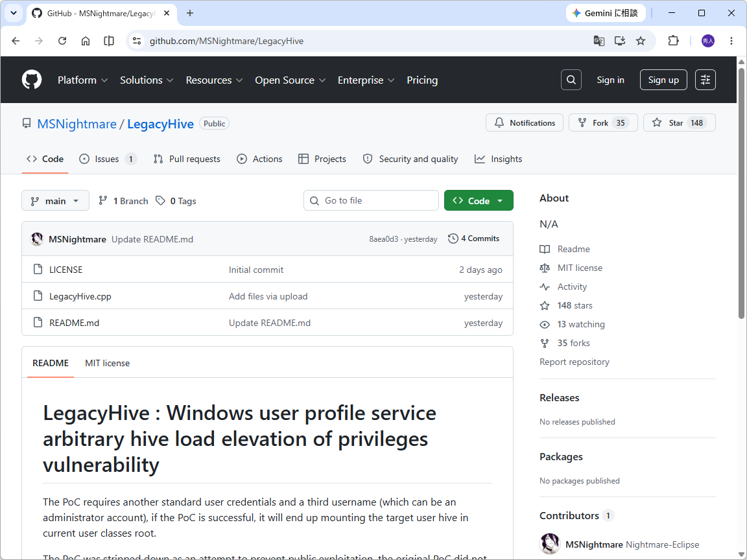The width and height of the screenshot is (747, 560).
Task: Open the Add files via upload commit
Action: 268,296
